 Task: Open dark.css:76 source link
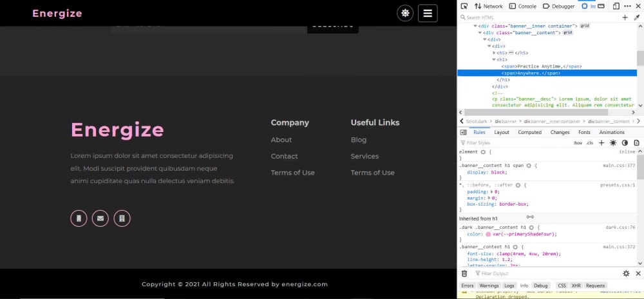pyautogui.click(x=620, y=227)
